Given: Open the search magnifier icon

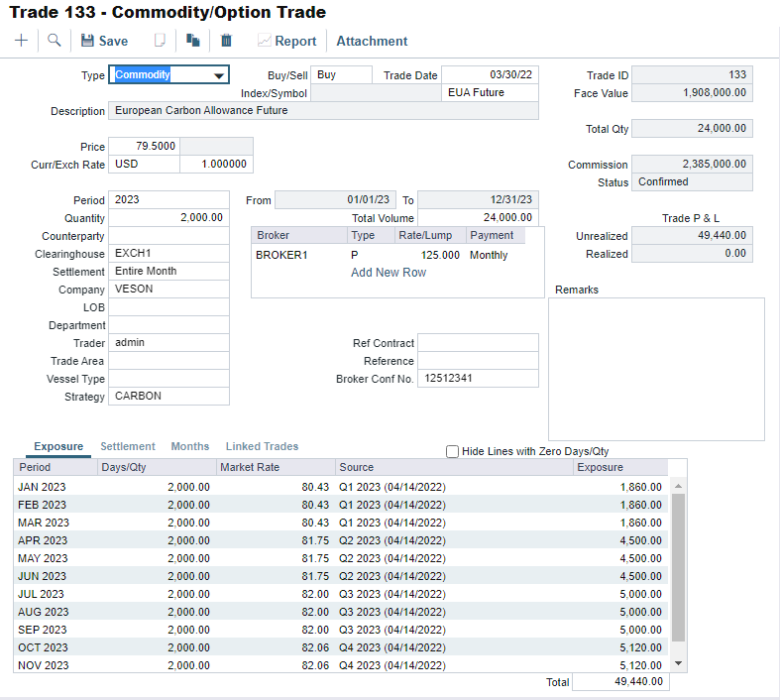Looking at the screenshot, I should coord(55,41).
